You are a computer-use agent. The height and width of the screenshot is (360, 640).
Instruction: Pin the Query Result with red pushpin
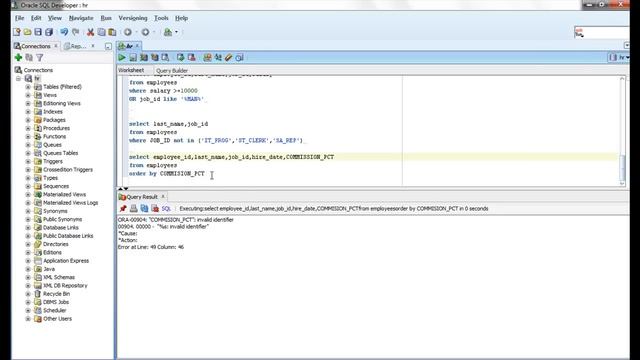coord(123,209)
